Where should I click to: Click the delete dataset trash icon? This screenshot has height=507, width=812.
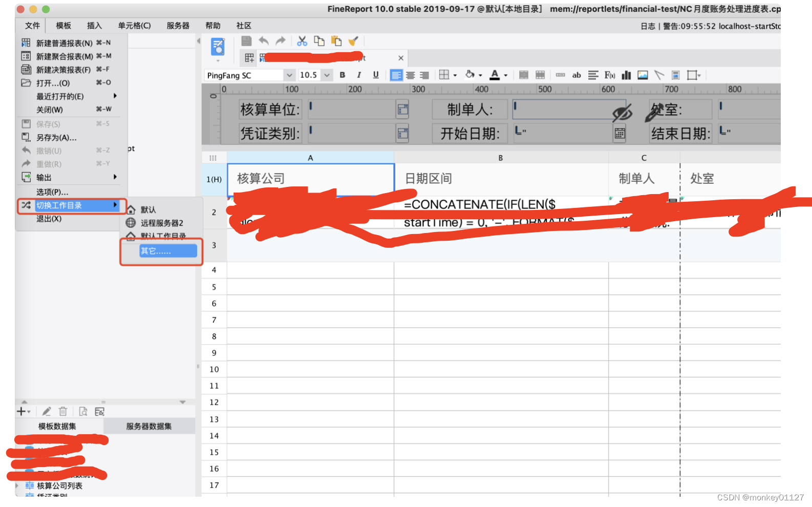tap(63, 412)
